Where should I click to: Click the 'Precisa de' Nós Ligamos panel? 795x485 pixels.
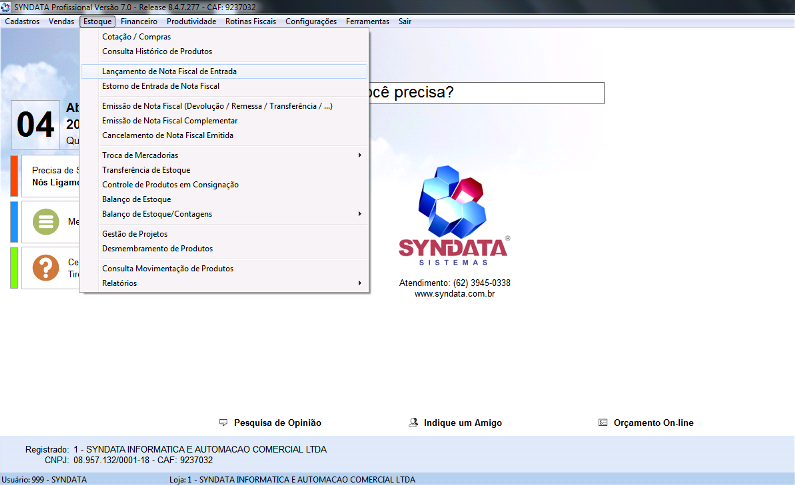click(x=51, y=176)
